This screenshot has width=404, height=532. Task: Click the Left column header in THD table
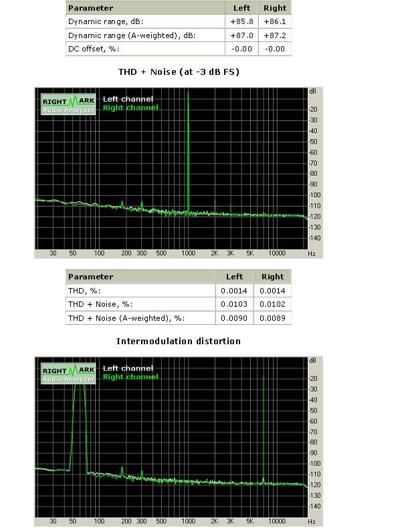pyautogui.click(x=235, y=277)
